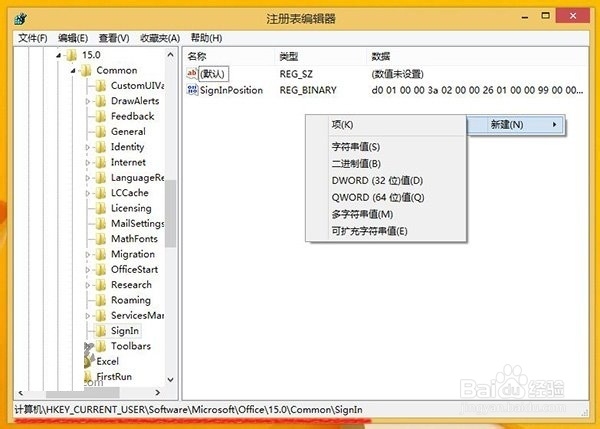600x429 pixels.
Task: Click the Migration folder icon
Action: click(x=101, y=254)
